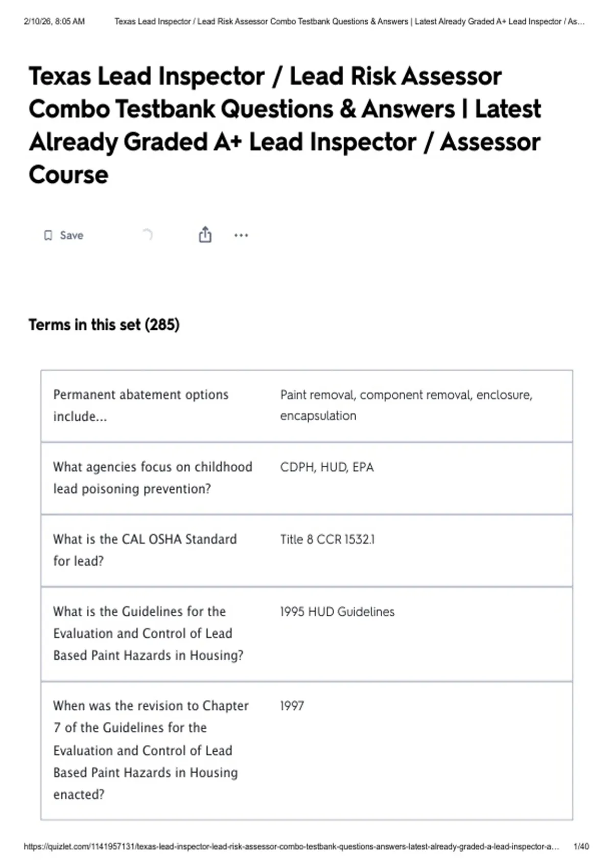
Task: Click the page title heading
Action: 285,125
